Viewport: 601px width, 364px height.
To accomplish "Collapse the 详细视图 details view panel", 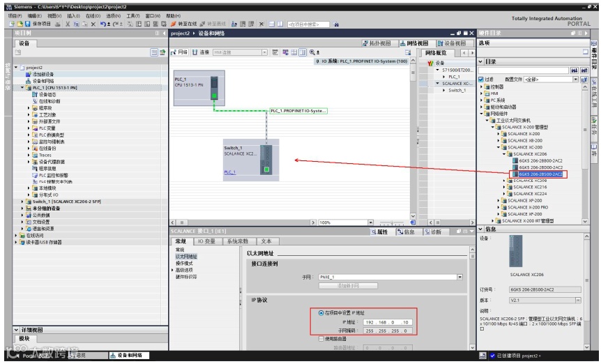I will coord(17,330).
